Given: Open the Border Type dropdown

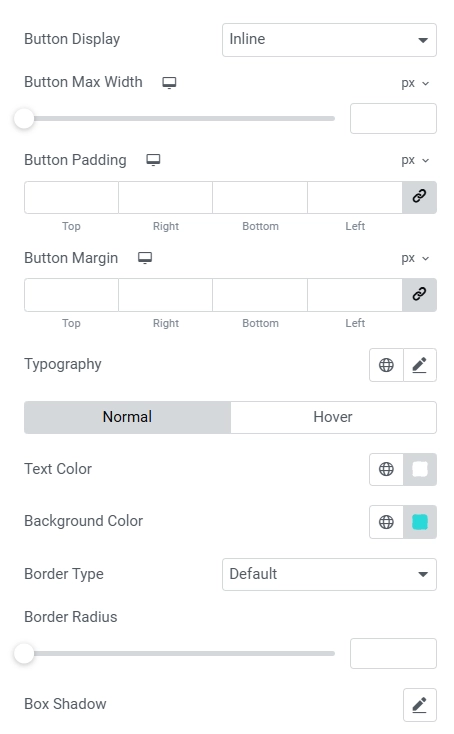Looking at the screenshot, I should tap(330, 574).
